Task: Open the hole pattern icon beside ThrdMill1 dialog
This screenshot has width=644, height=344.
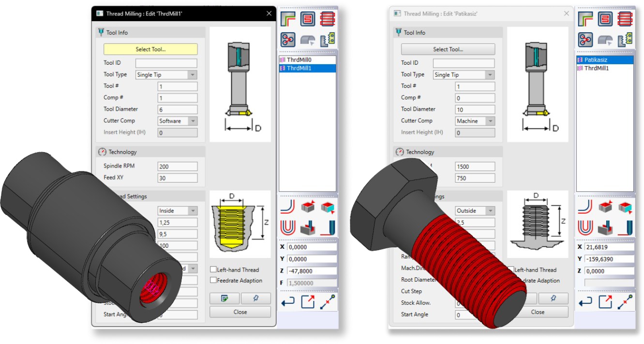Action: coord(288,40)
